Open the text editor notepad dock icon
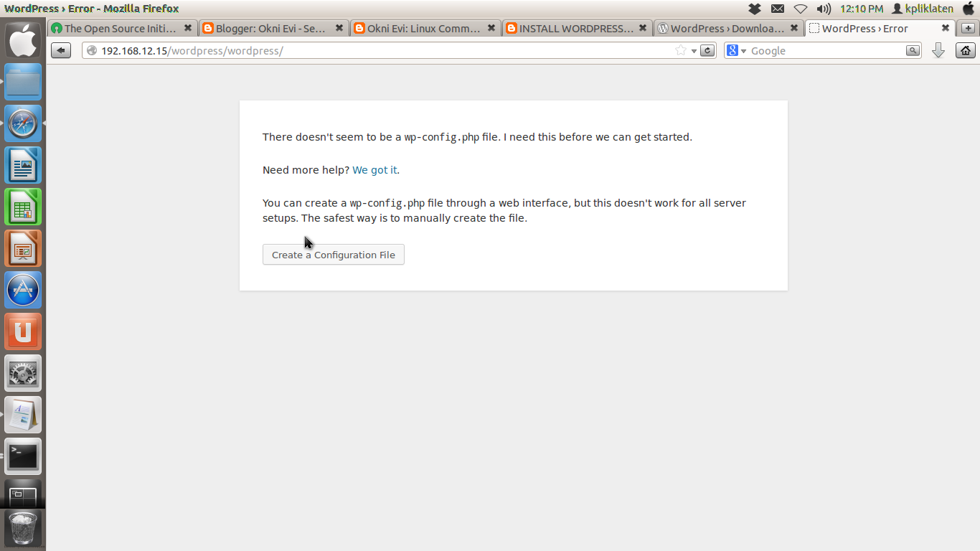980x551 pixels. coord(24,415)
